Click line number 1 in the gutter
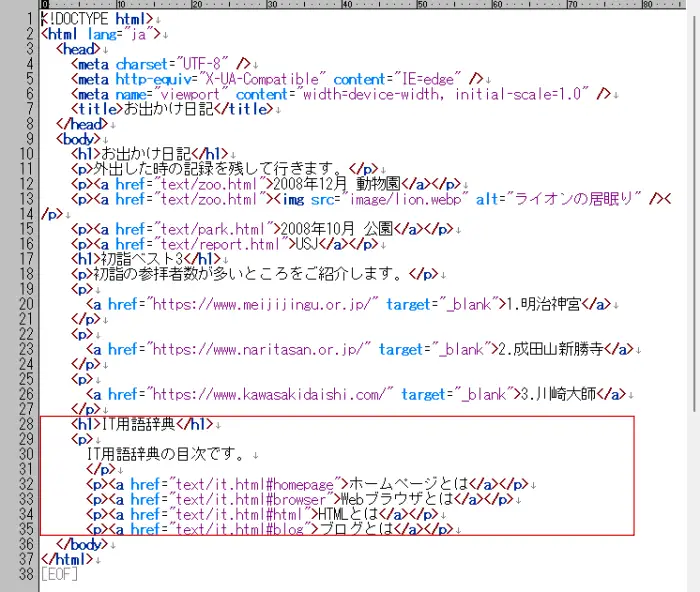700x592 pixels. point(30,19)
